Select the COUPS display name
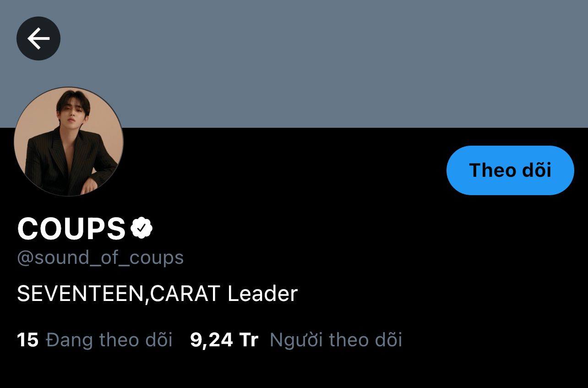The image size is (588, 388). (71, 228)
